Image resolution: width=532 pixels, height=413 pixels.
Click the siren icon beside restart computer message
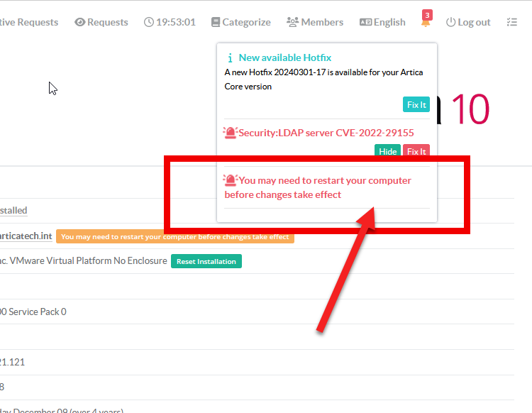tap(231, 180)
